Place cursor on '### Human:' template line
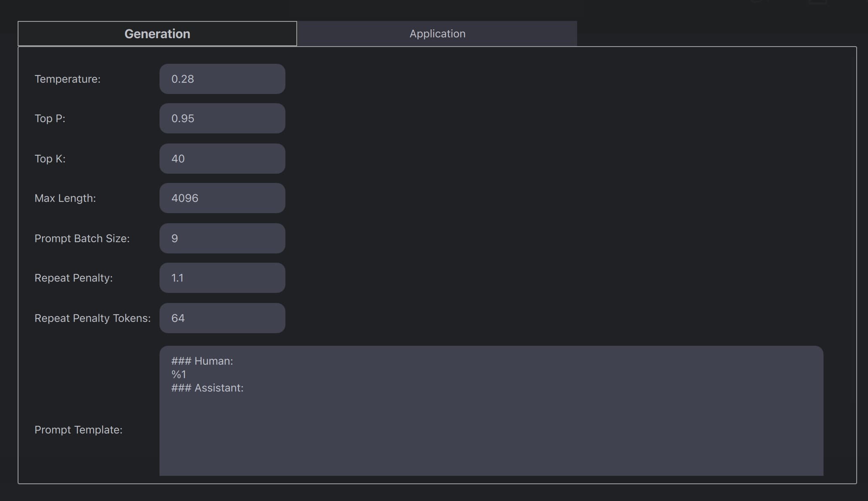868x501 pixels. click(x=202, y=361)
